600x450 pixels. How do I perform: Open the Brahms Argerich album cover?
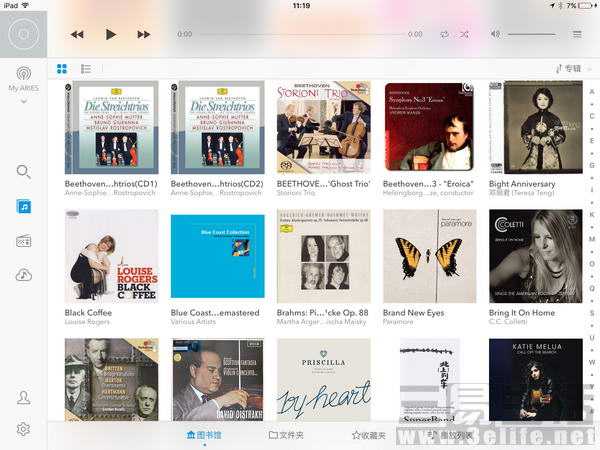tap(324, 256)
